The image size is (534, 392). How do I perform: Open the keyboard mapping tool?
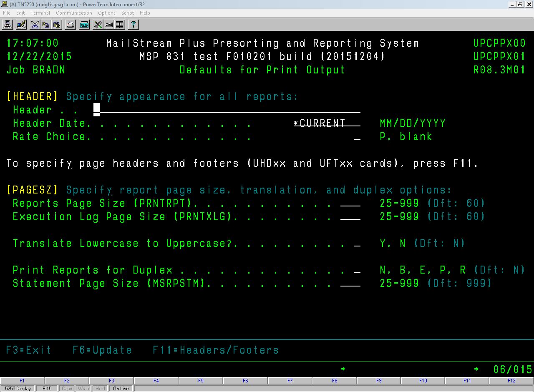pyautogui.click(x=109, y=25)
